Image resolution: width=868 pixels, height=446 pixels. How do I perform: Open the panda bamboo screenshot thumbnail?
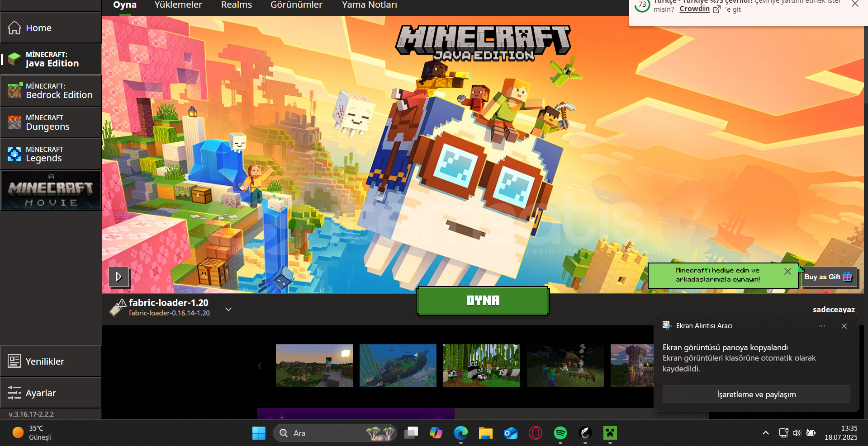[x=482, y=366]
